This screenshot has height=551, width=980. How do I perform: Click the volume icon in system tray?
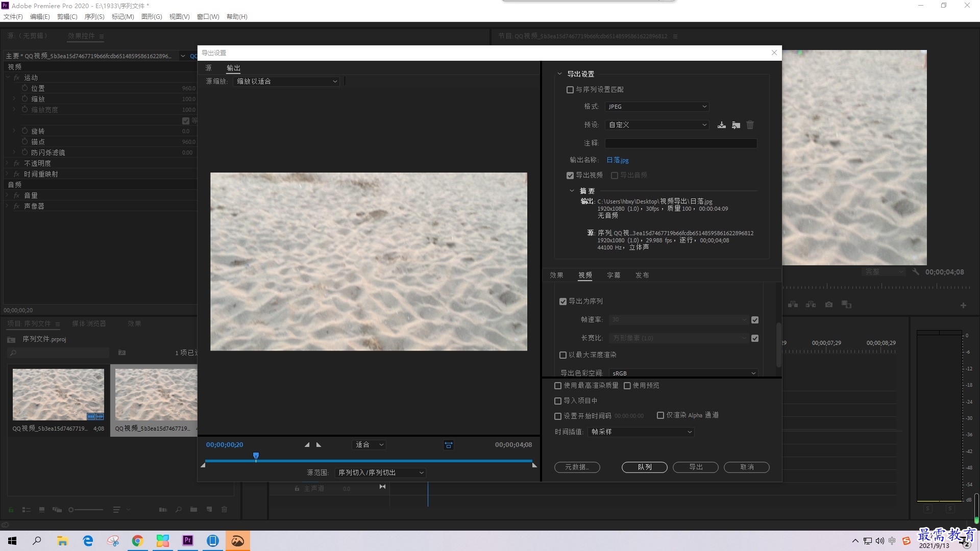(880, 541)
